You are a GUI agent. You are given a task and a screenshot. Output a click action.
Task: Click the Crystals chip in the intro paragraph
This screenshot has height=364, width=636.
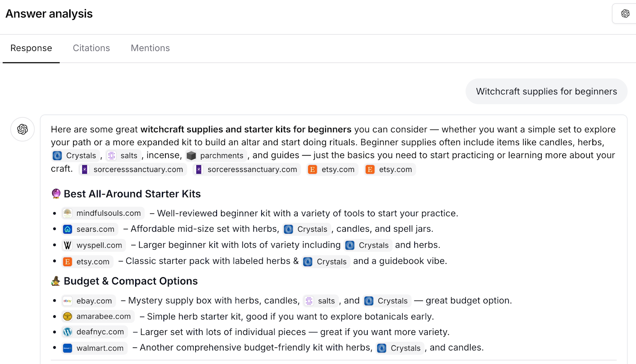coord(76,156)
